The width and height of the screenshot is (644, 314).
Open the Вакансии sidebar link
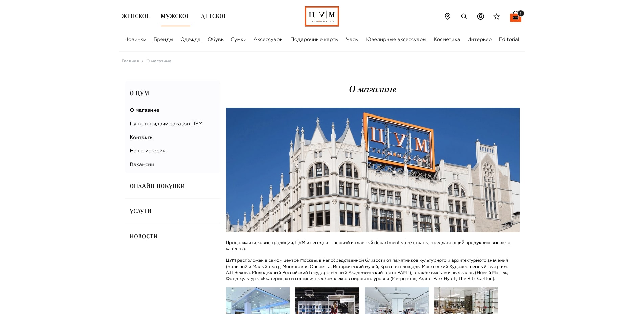click(142, 164)
